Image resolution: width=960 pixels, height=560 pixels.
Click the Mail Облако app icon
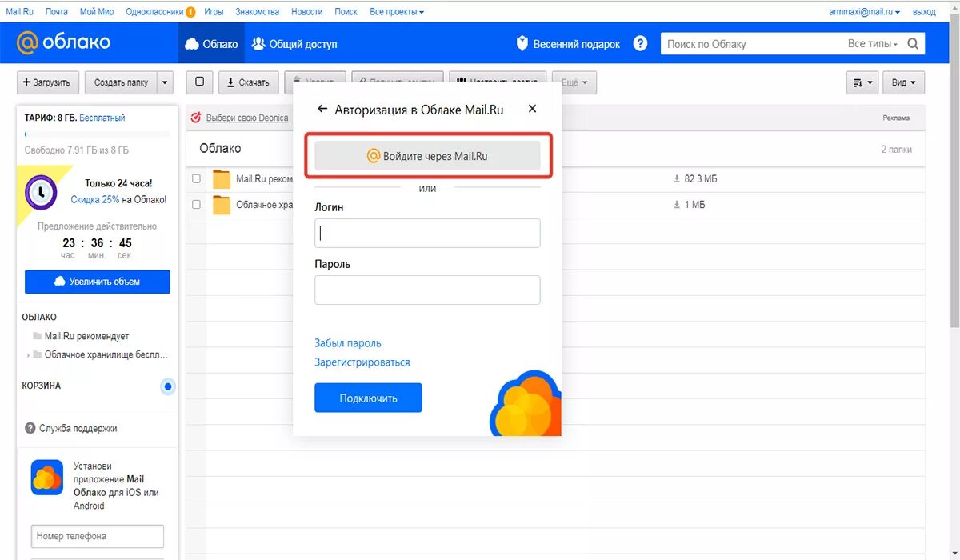47,477
